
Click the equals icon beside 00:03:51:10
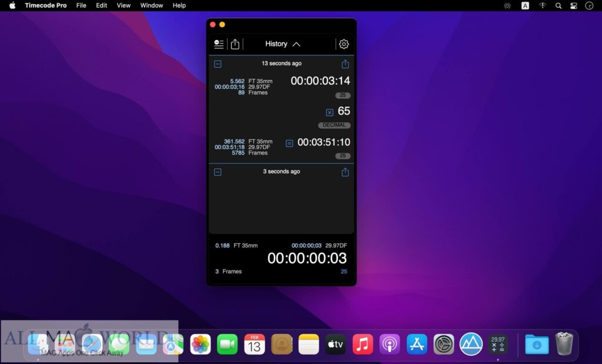click(x=289, y=143)
